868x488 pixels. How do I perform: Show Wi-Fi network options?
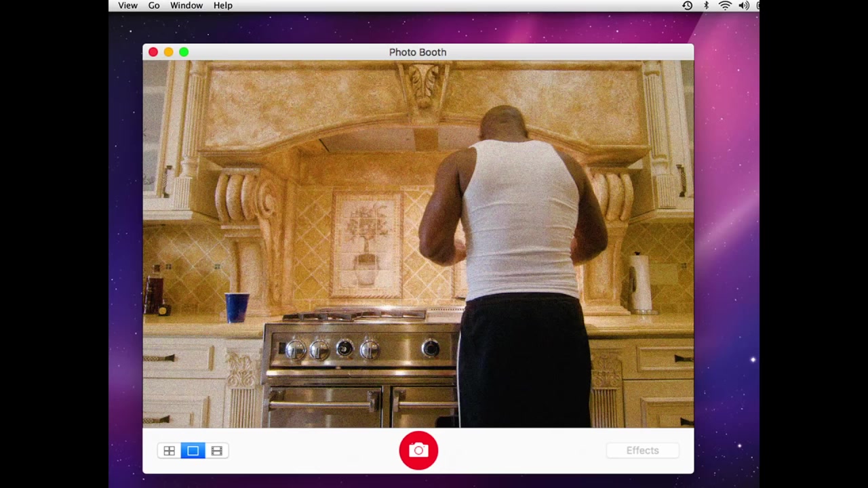(725, 5)
